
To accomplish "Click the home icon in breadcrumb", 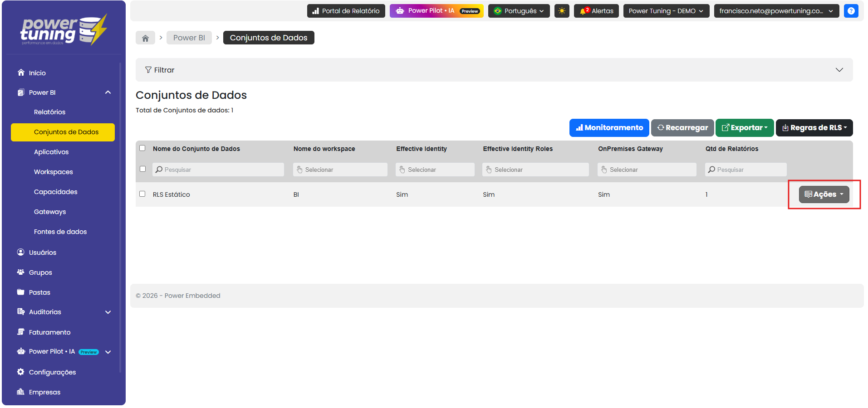I will coord(145,38).
